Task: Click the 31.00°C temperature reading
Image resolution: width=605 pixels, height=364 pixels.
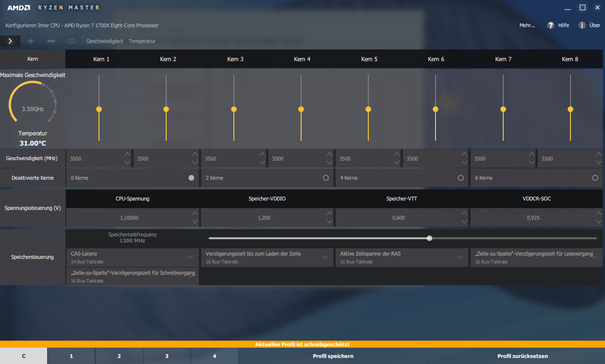Action: click(x=33, y=143)
